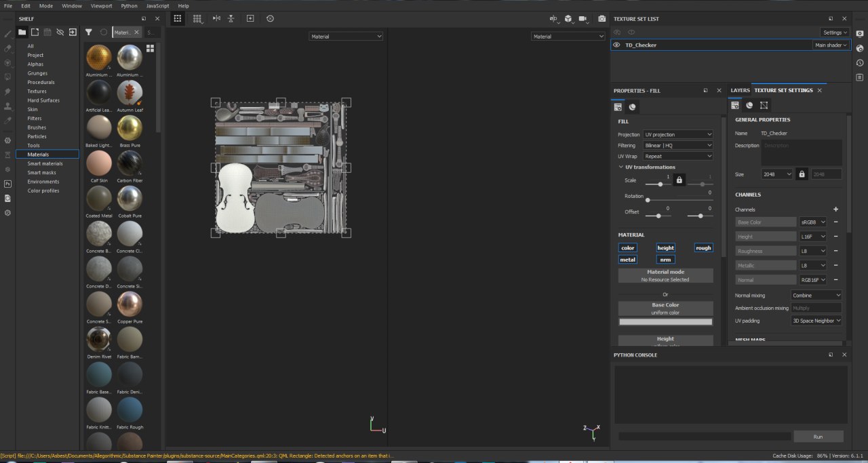The height and width of the screenshot is (463, 868).
Task: Open Log panel icon on right dock
Action: [860, 77]
